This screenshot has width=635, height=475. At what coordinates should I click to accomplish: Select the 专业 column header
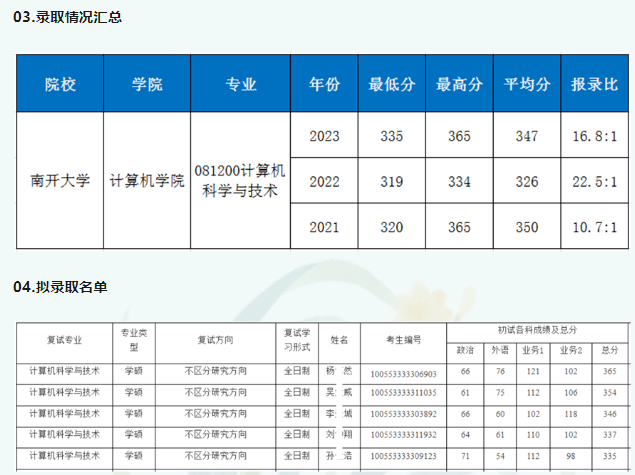241,84
